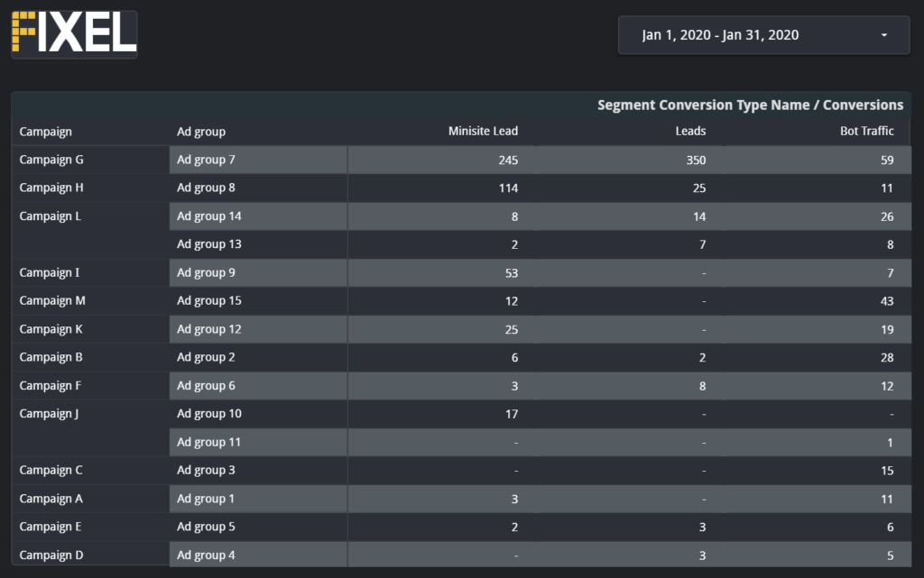Click Minisite Lead value 25 for Campaign K
Viewport: 924px width, 578px height.
(x=512, y=330)
